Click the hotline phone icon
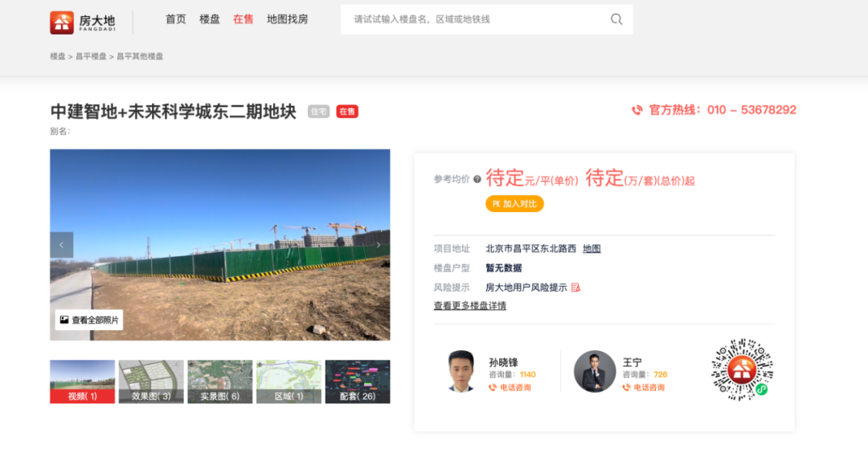Image resolution: width=868 pixels, height=473 pixels. tap(637, 110)
